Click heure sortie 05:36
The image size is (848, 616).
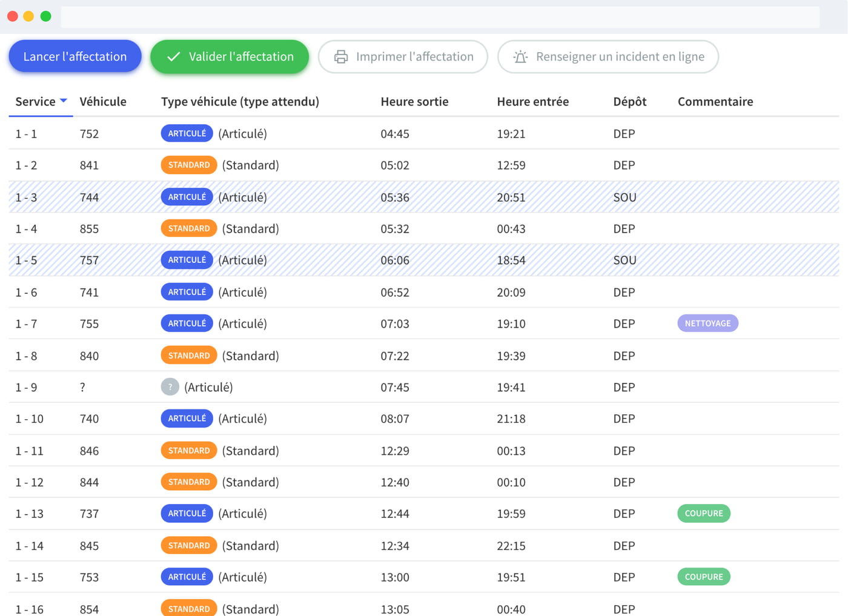click(395, 197)
